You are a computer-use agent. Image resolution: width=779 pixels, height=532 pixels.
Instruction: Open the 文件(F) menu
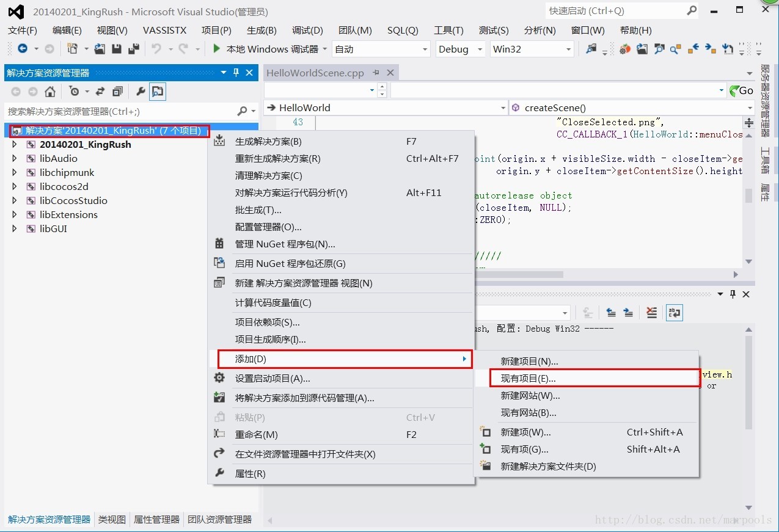tap(23, 30)
